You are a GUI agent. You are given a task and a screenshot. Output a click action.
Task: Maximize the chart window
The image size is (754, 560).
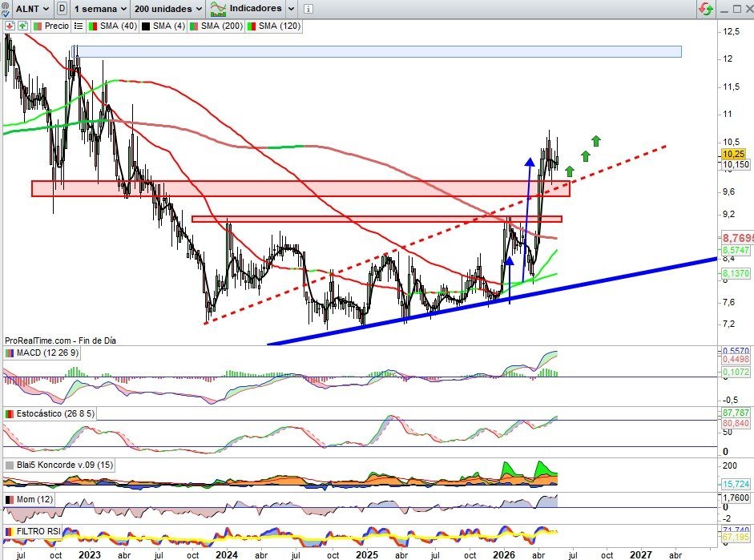[737, 9]
